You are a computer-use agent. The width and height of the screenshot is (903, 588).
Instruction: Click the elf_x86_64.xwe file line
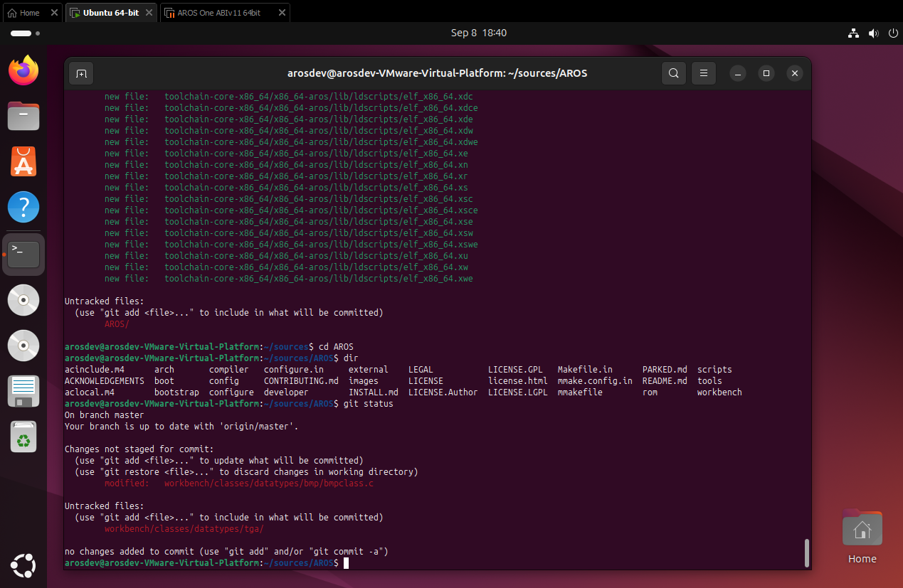pyautogui.click(x=288, y=279)
